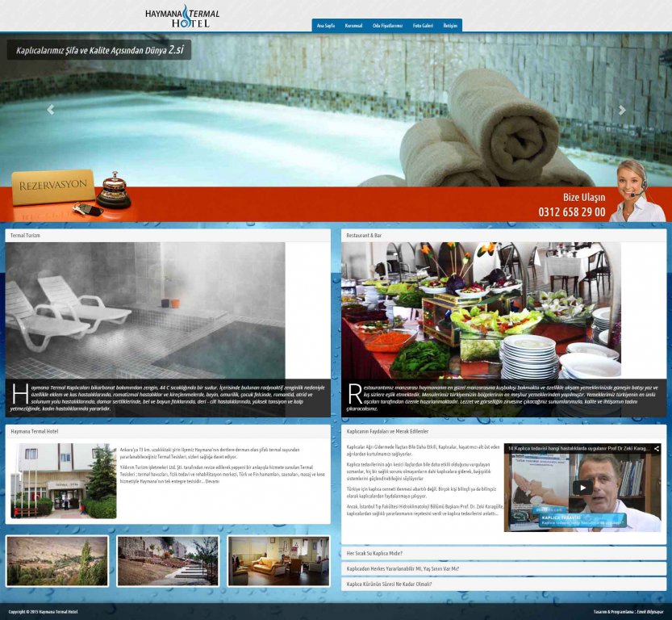The height and width of the screenshot is (620, 672).
Task: Collapse 'Kaplıcanın Faydaları ve Merak Edilenler' panel
Action: pos(387,432)
